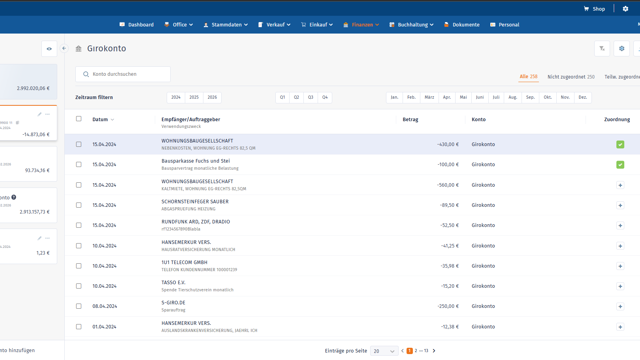Click HANSEMERKUR VERS. entry dated 10.04.2024
Image resolution: width=640 pixels, height=360 pixels.
point(352,246)
